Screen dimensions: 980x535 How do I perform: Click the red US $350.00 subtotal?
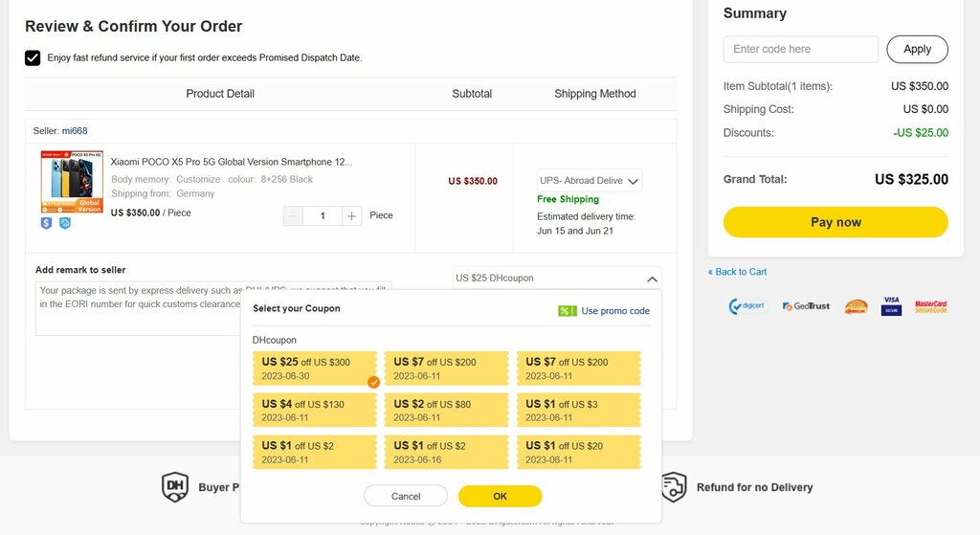[x=473, y=181]
